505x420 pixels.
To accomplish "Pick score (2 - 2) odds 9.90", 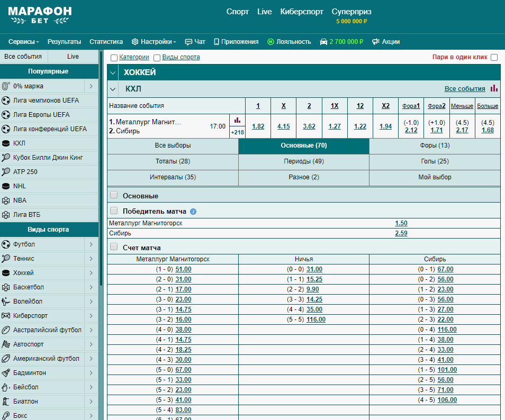I will (312, 289).
